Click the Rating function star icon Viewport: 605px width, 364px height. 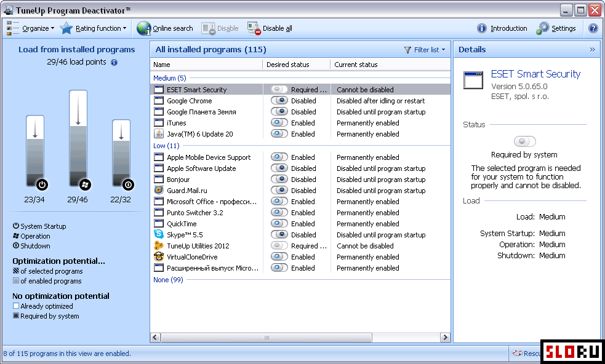66,28
